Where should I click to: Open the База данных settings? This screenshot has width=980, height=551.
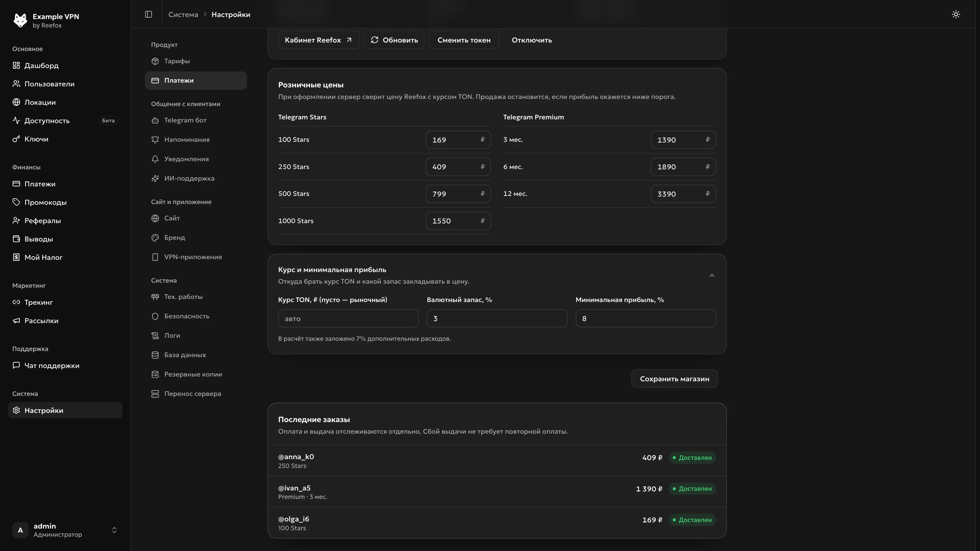coord(196,355)
